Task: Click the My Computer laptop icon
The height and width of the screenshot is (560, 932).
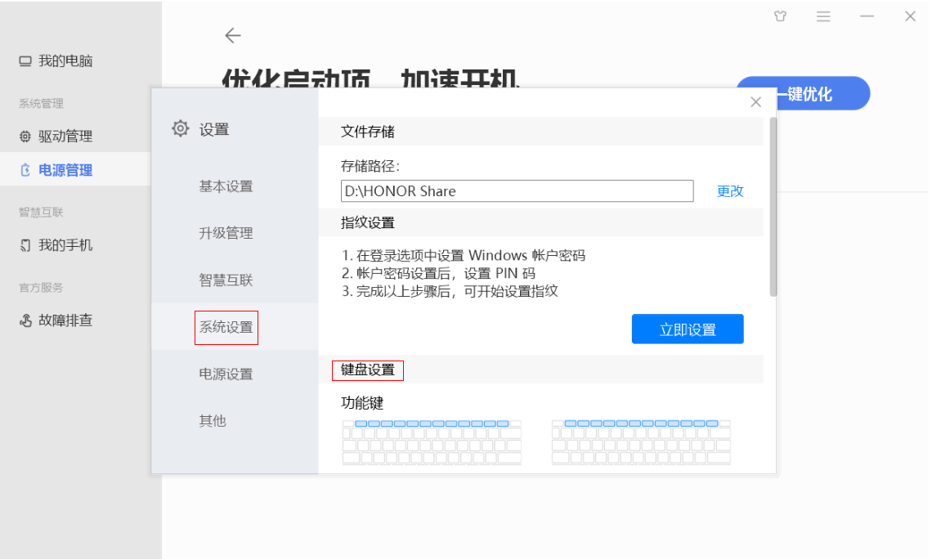Action: [25, 61]
